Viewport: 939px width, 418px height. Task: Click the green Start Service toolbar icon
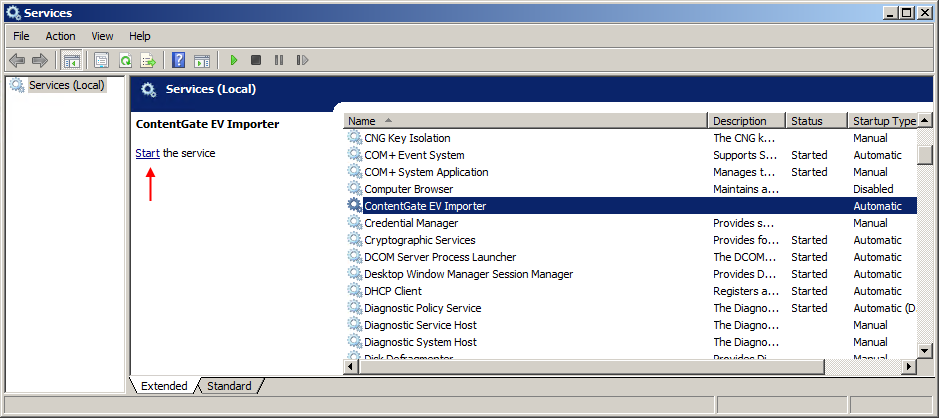tap(234, 61)
